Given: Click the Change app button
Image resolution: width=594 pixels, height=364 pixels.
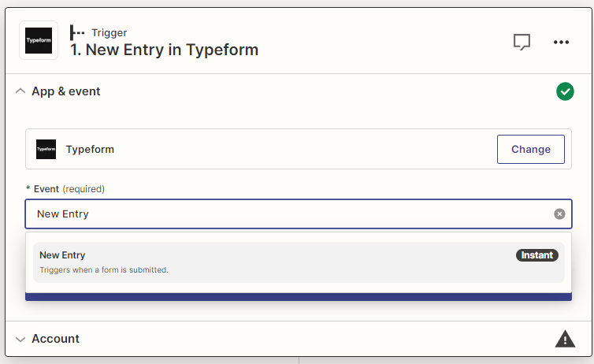Looking at the screenshot, I should (x=530, y=149).
